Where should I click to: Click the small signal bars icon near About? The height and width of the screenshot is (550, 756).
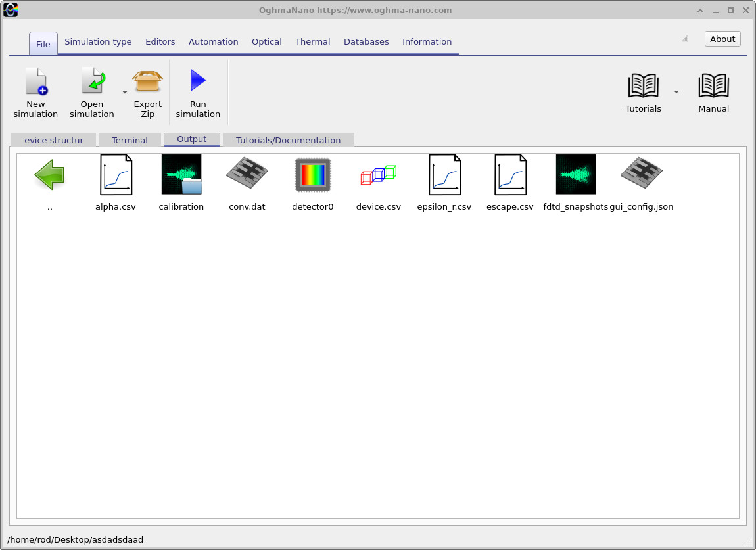[684, 39]
